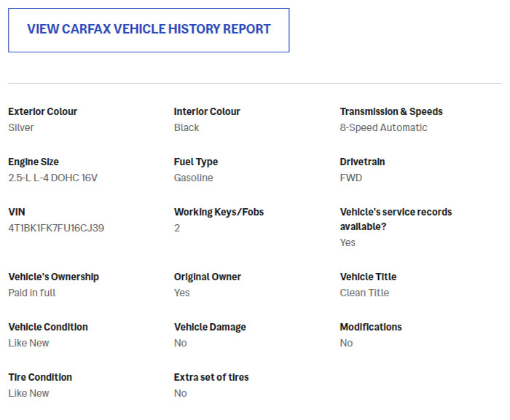Click the Fuel Type label
This screenshot has width=510, height=420.
pyautogui.click(x=196, y=162)
